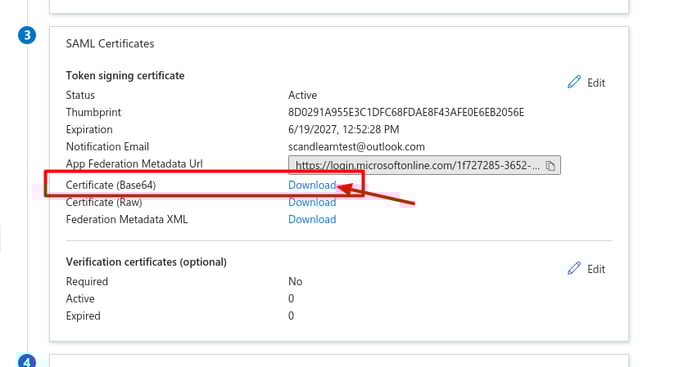Download the Certificate (Raw)
688x367 pixels.
(x=312, y=202)
